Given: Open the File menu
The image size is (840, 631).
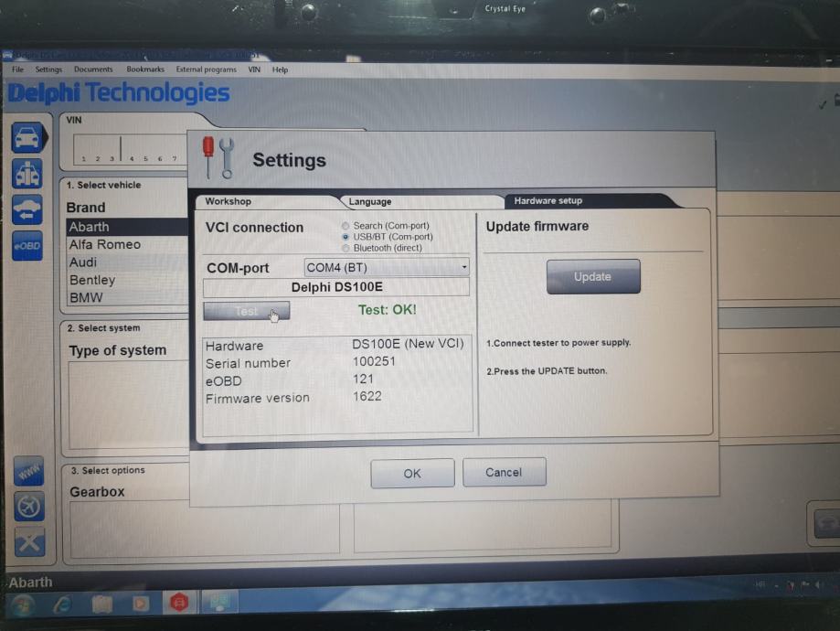Looking at the screenshot, I should pos(17,70).
